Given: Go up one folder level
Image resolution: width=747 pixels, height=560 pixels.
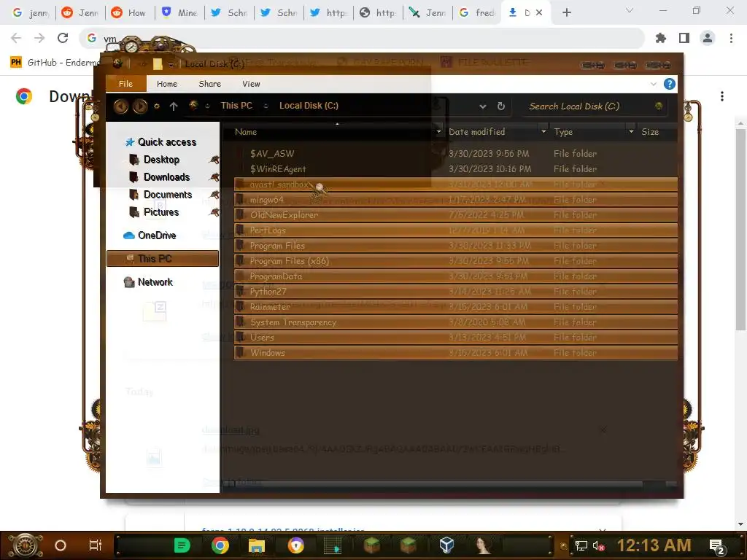Looking at the screenshot, I should point(174,106).
